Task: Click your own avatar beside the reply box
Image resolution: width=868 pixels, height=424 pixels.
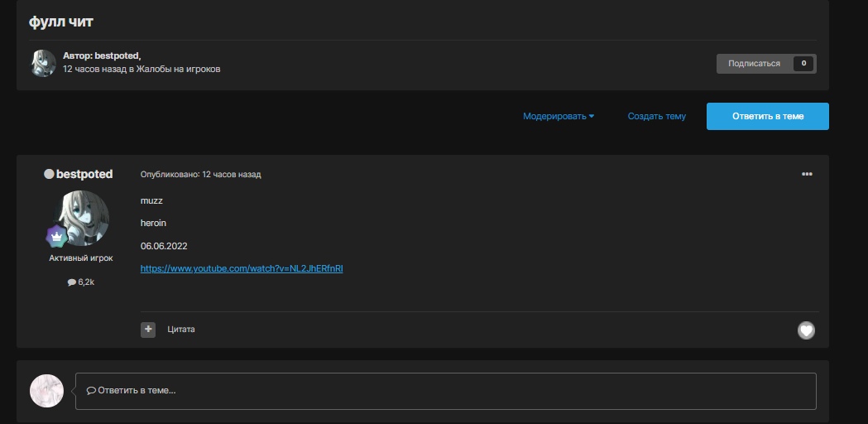Action: point(46,390)
